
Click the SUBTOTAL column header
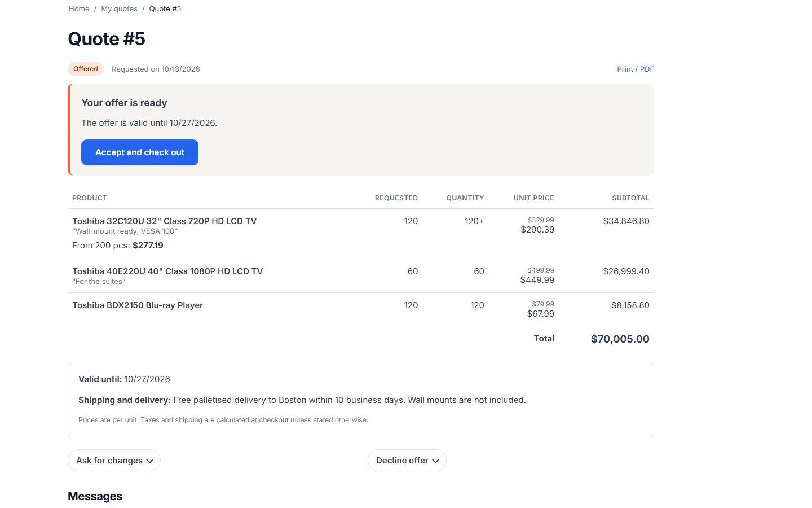pyautogui.click(x=630, y=198)
